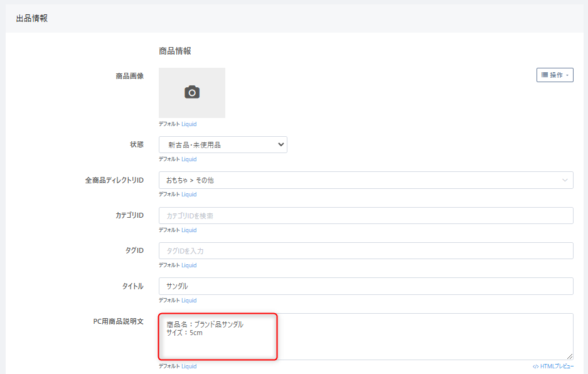Click the 全商品ディレクトリID label
588x374 pixels.
[x=114, y=181]
